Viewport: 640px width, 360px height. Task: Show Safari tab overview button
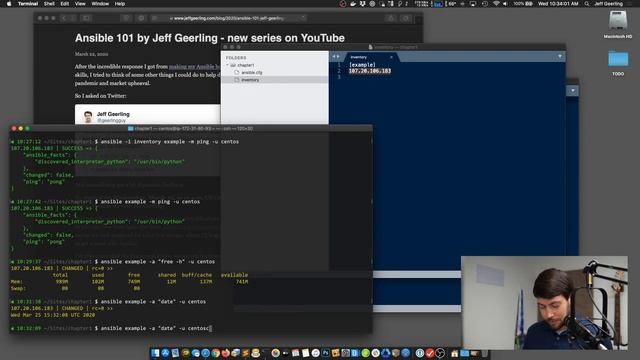click(x=406, y=18)
